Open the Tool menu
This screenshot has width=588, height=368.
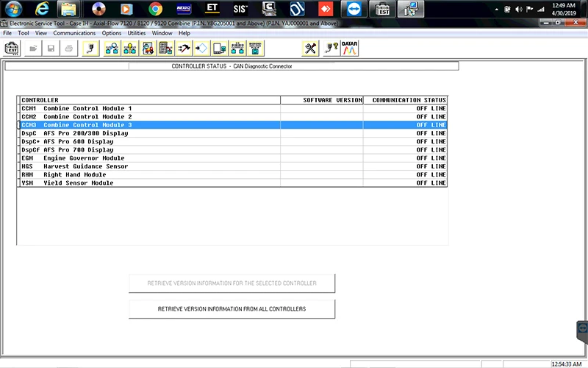pos(24,33)
